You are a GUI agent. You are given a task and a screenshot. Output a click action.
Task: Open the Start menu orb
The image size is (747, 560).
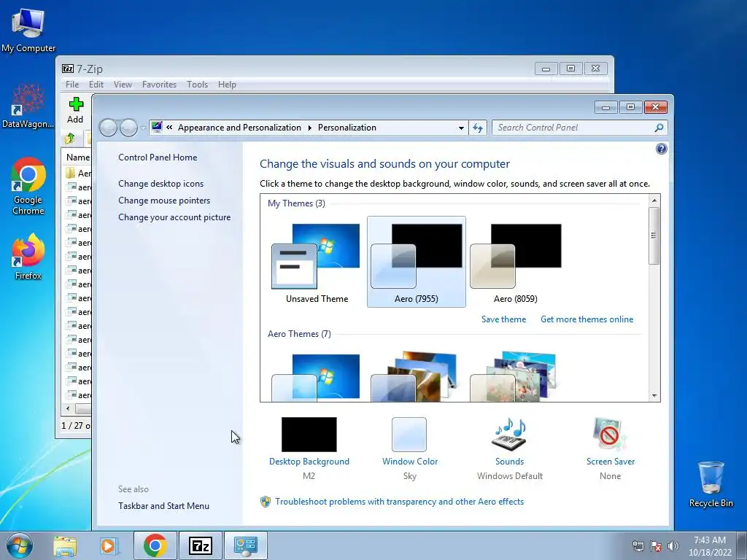coord(20,545)
